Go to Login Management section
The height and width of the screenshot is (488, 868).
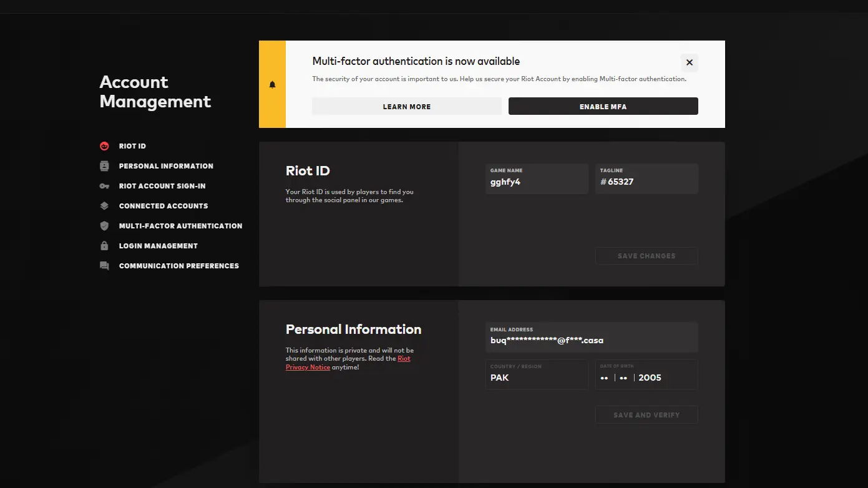(x=158, y=246)
